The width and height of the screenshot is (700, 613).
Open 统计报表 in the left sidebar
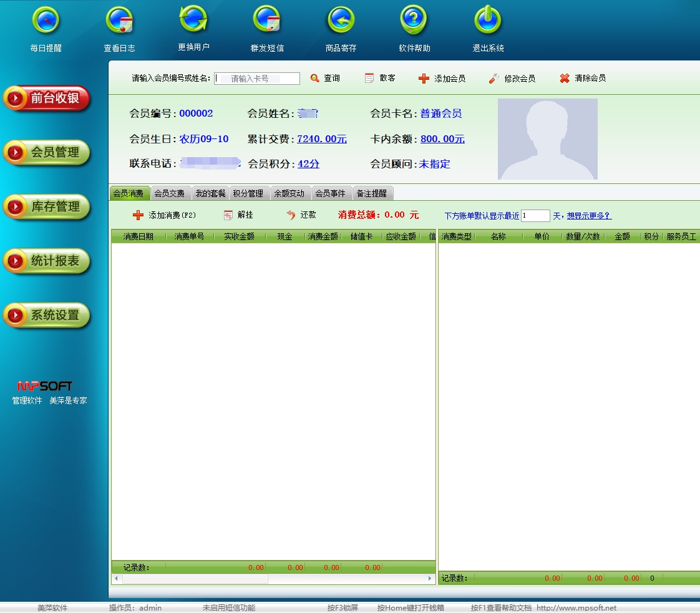(47, 261)
